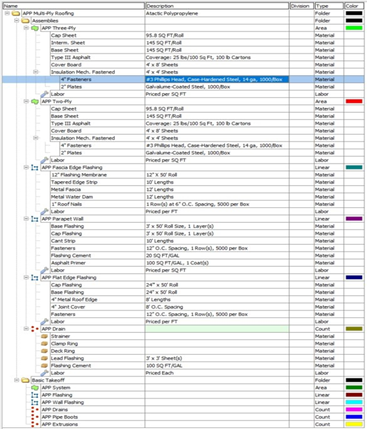367x429 pixels.
Task: Click the APP Three-Ply area icon
Action: 35,28
